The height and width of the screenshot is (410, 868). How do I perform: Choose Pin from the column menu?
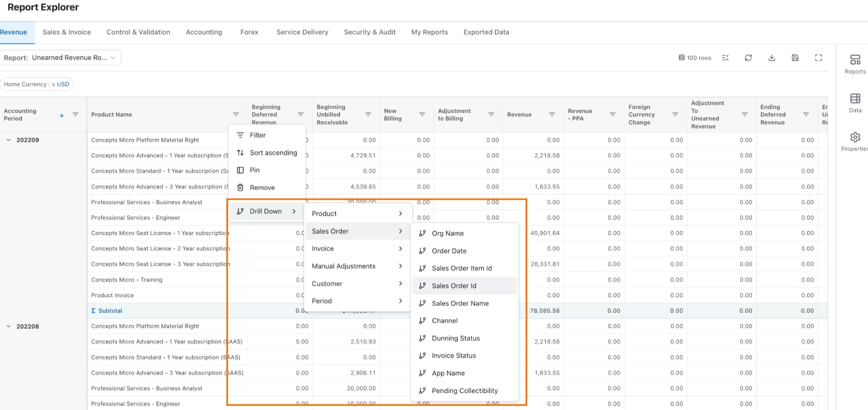(x=267, y=170)
